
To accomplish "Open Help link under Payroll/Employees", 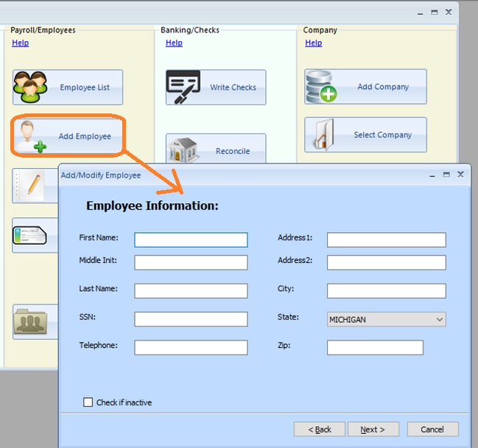I will pos(20,43).
